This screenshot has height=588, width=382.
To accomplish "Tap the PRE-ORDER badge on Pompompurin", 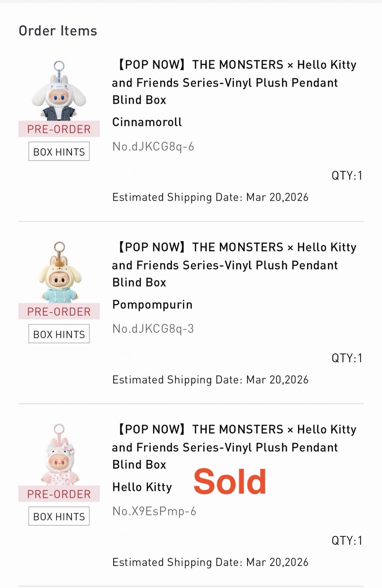I will click(59, 312).
